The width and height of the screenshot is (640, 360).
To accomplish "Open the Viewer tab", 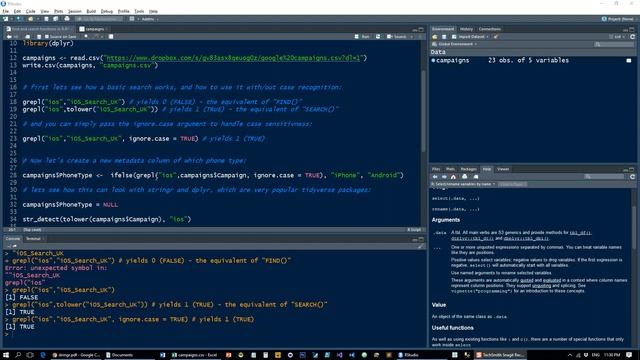I will pyautogui.click(x=503, y=169).
